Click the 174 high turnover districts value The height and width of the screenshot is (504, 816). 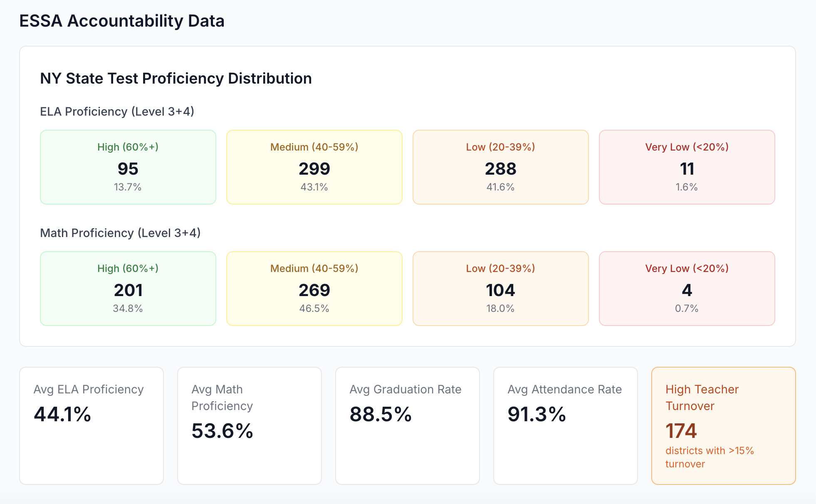pyautogui.click(x=681, y=431)
